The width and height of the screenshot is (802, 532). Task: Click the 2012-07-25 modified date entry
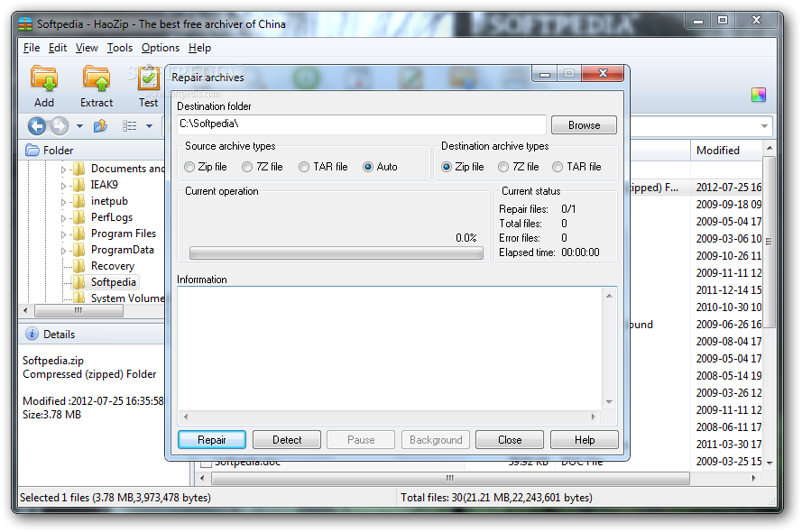(728, 188)
